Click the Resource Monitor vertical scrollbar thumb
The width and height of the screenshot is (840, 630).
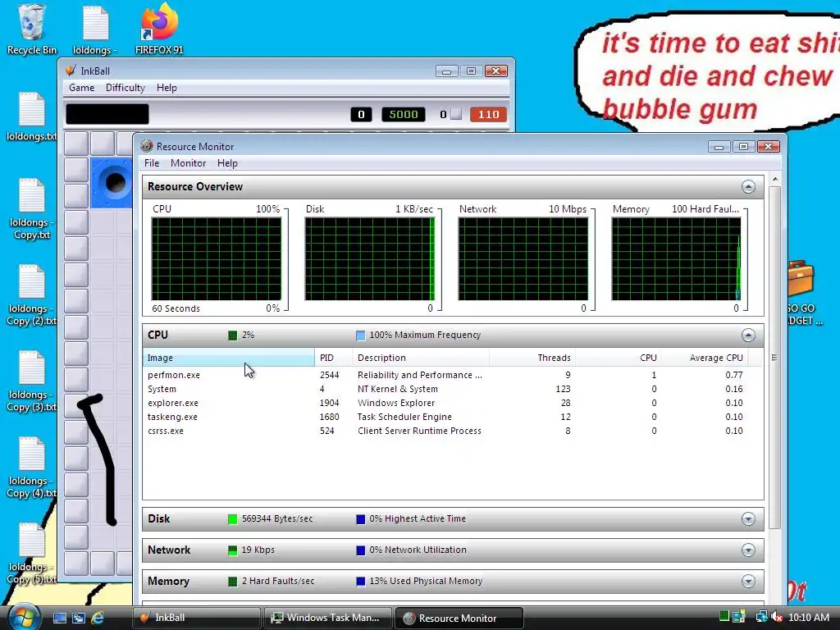pos(775,358)
